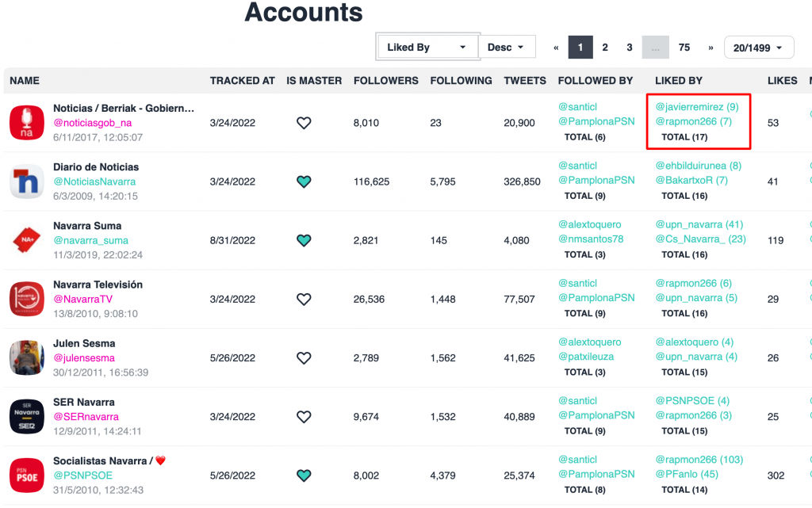Viewport: 812px width, 508px height.
Task: Click the Julen Sesma account name
Action: pos(84,343)
